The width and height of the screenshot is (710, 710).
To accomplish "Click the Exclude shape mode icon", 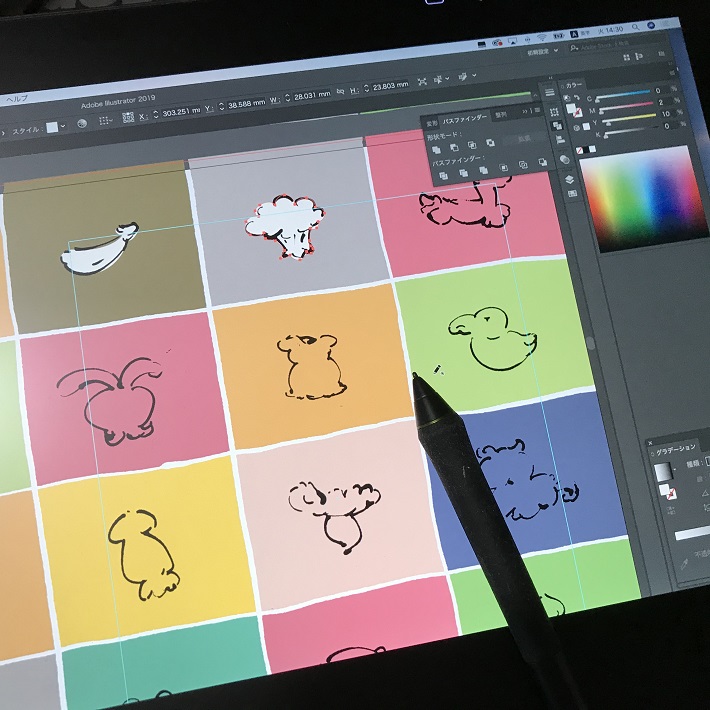I will (x=490, y=143).
